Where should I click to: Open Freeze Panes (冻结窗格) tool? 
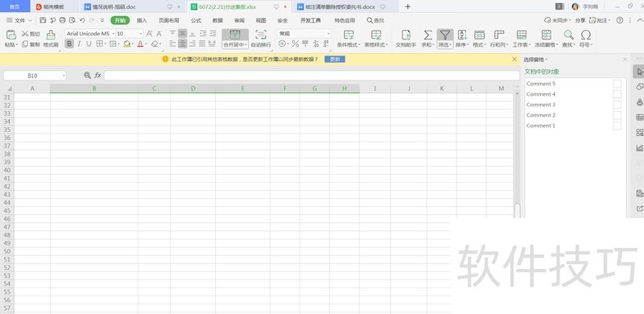coord(547,39)
